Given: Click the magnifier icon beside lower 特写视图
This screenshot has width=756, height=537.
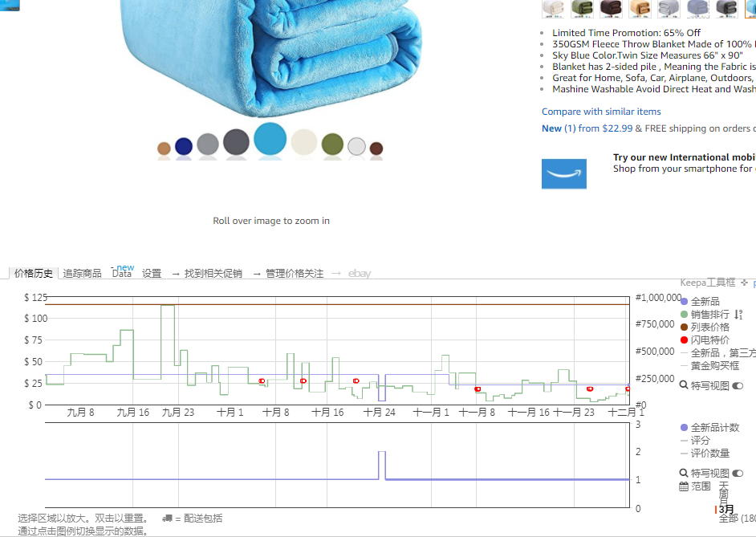Looking at the screenshot, I should 684,473.
